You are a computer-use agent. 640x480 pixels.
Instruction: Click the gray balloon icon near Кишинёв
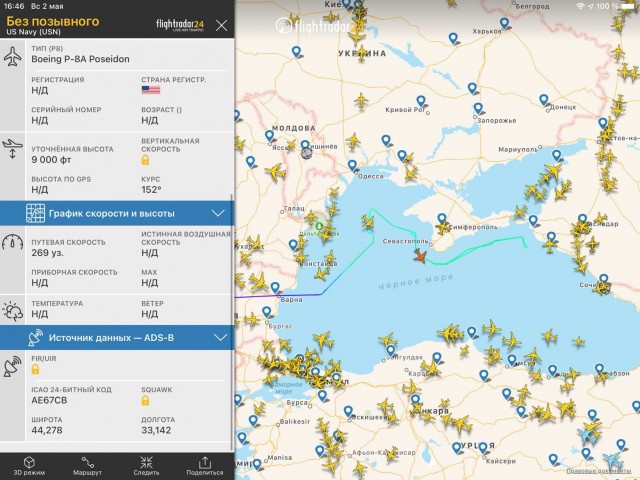(x=306, y=153)
